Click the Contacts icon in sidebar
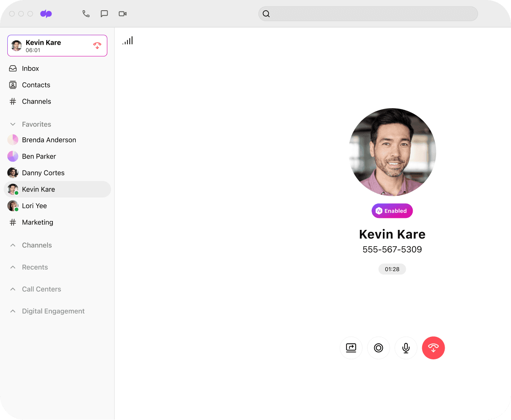This screenshot has width=511, height=420. tap(13, 85)
